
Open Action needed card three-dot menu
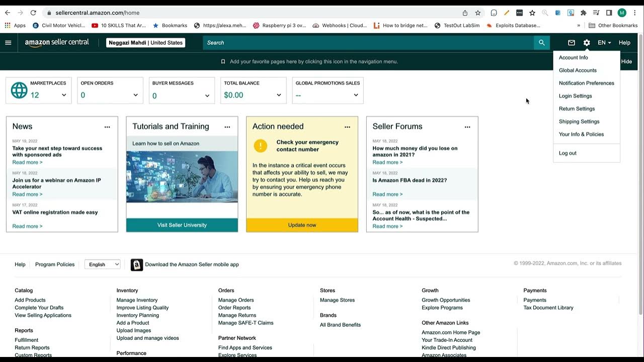click(347, 127)
